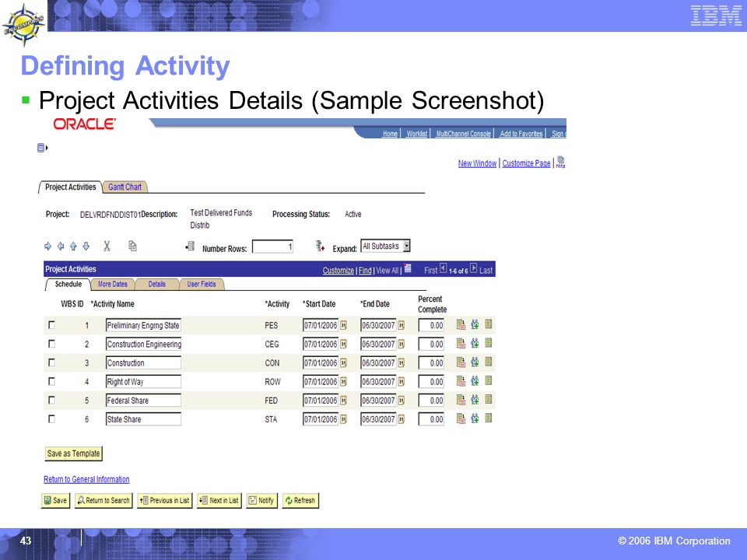
Task: Open the Expand All Subtasks dropdown
Action: tap(385, 247)
